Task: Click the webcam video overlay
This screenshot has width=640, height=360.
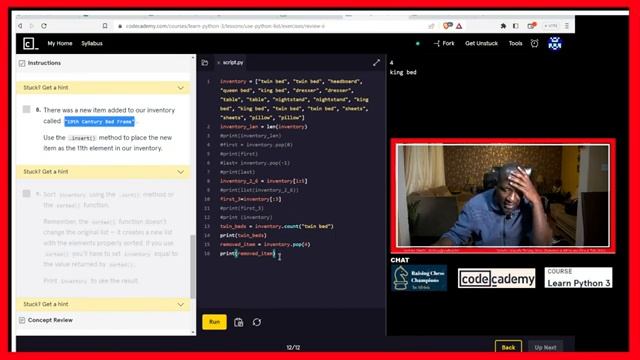Action: [503, 196]
